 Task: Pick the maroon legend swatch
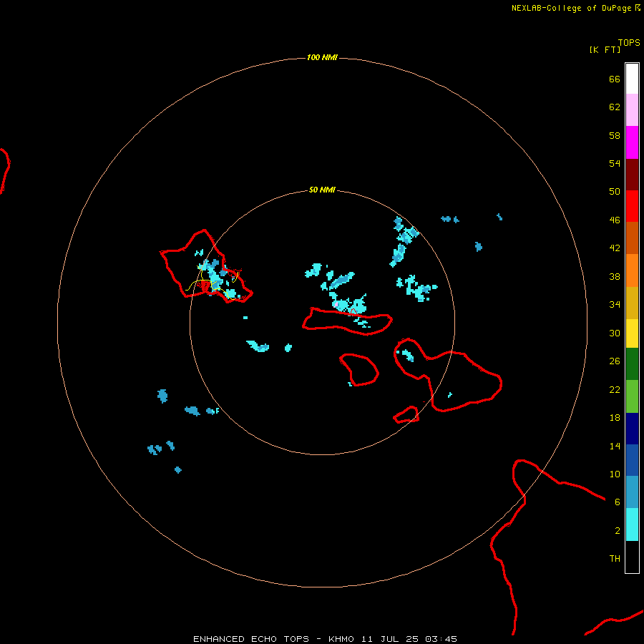click(x=632, y=175)
